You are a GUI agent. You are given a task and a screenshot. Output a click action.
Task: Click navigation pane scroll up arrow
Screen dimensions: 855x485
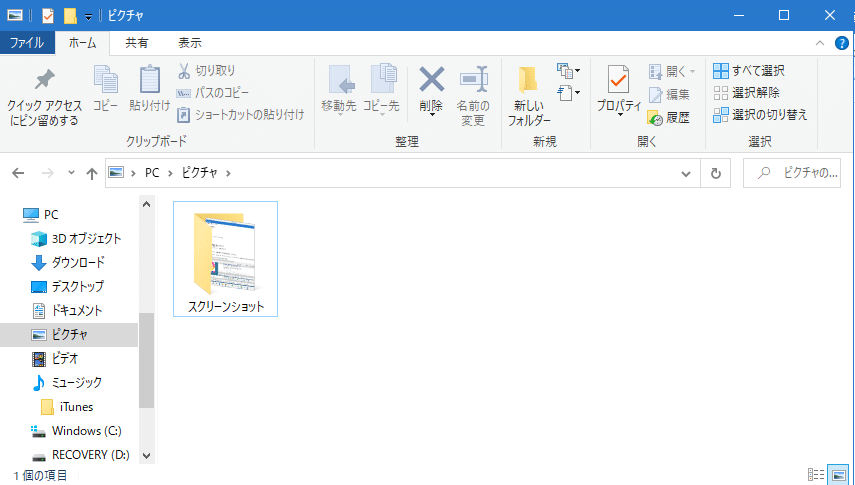tap(146, 205)
